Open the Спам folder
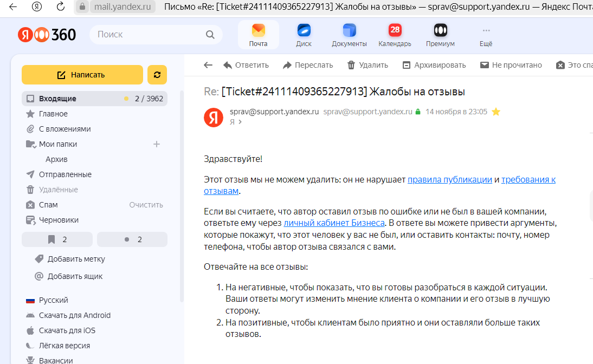The image size is (593, 364). (x=48, y=205)
